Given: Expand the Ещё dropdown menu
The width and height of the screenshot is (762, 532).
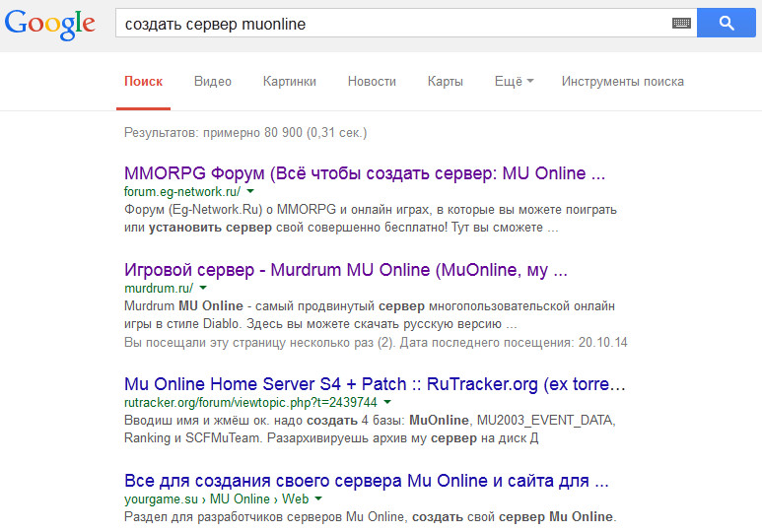Looking at the screenshot, I should tap(515, 81).
